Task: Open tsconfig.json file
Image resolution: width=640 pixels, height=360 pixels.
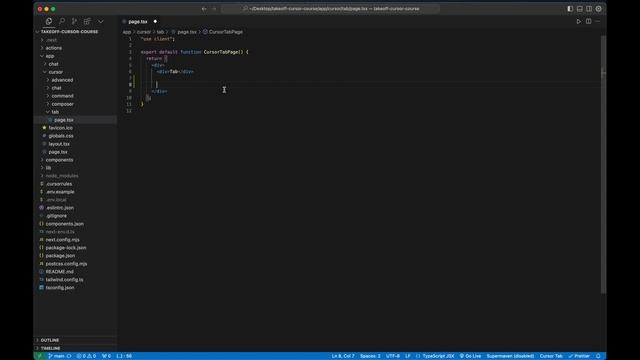Action: [x=60, y=288]
